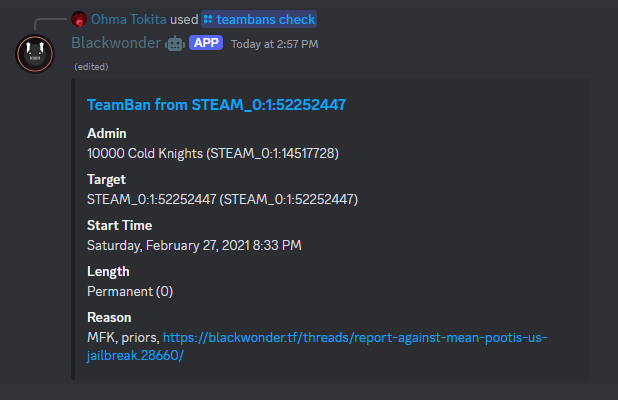This screenshot has width=618, height=400.
Task: Click the APP badge next to Blackwonder
Action: coord(206,43)
